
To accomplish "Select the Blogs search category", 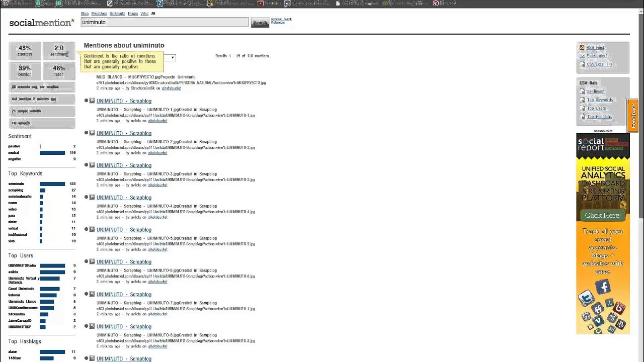I will pyautogui.click(x=85, y=14).
